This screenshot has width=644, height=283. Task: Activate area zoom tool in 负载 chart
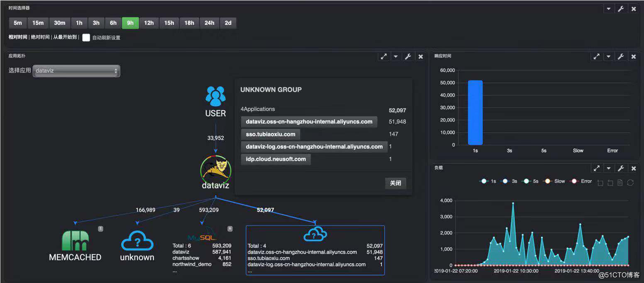(x=600, y=183)
